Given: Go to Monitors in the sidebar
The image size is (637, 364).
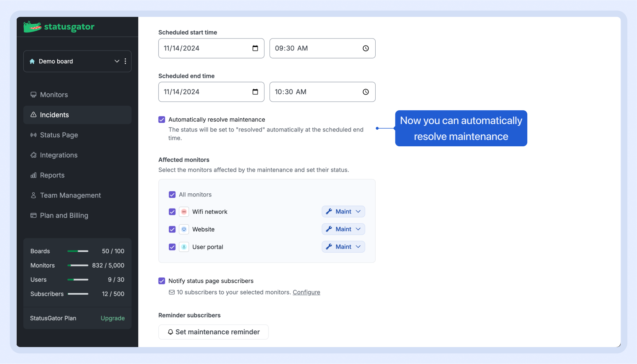Looking at the screenshot, I should tap(54, 95).
